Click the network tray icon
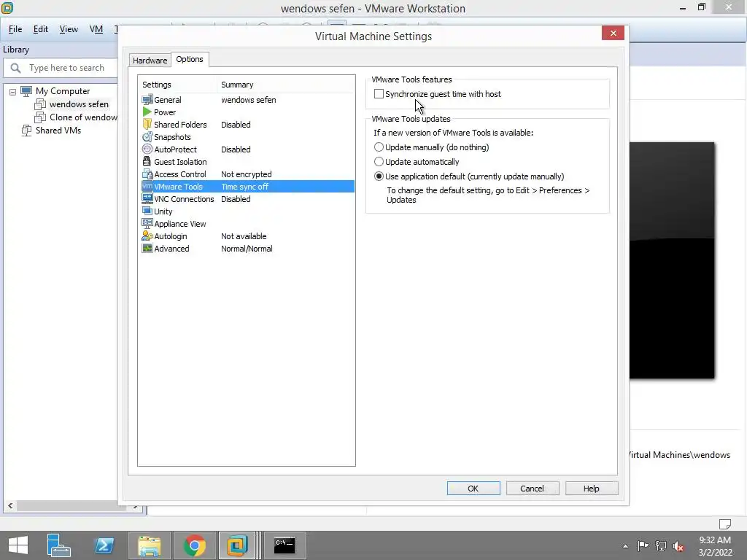The image size is (747, 560). [x=661, y=545]
